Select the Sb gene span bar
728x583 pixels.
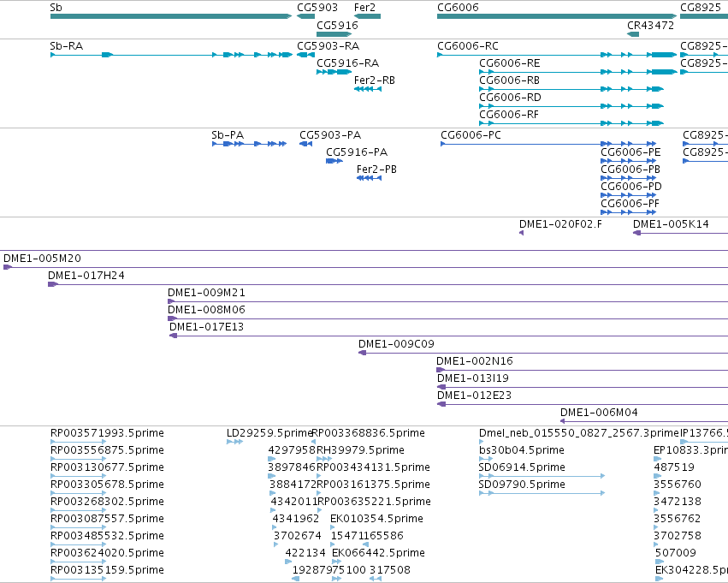click(171, 16)
